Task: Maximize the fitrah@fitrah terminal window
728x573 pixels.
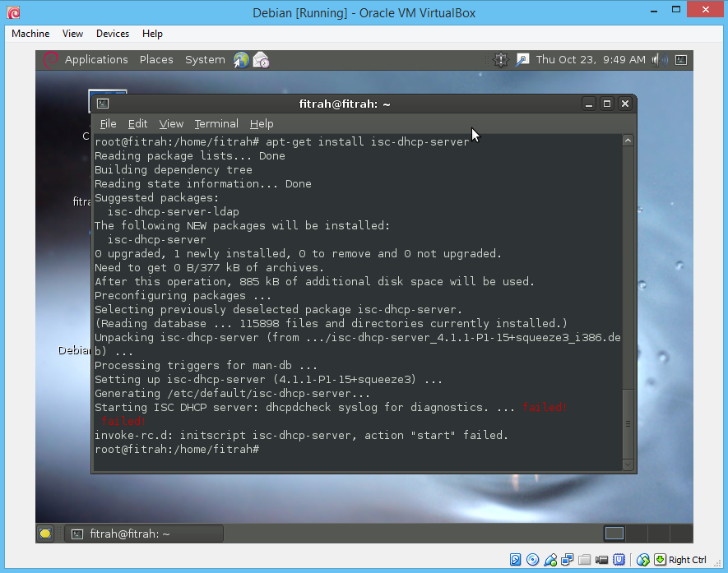Action: click(607, 104)
